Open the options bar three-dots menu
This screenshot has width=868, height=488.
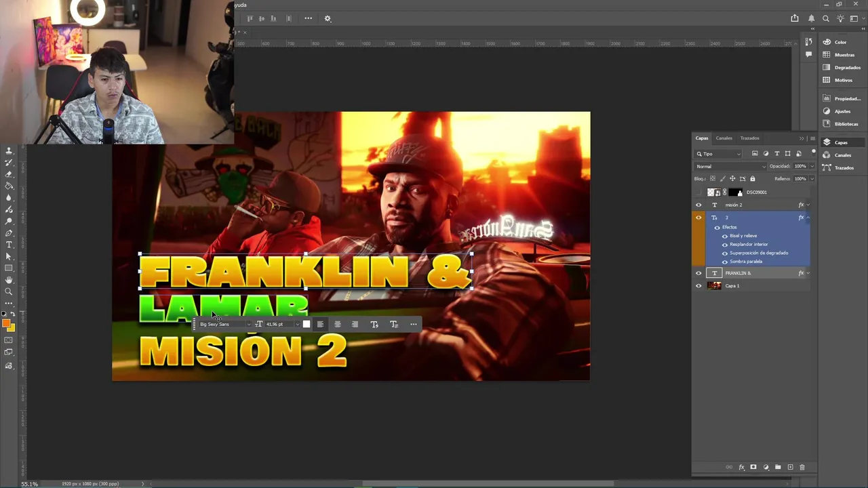tap(308, 18)
